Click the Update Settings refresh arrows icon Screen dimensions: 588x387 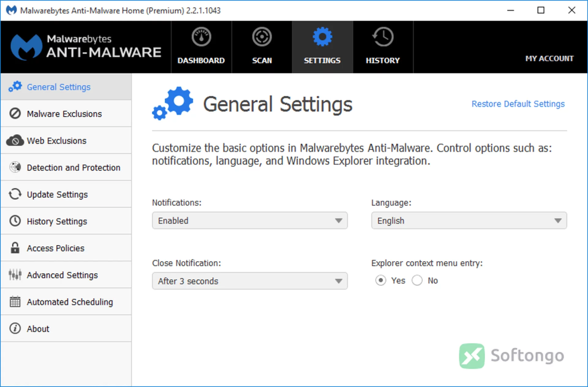point(15,194)
